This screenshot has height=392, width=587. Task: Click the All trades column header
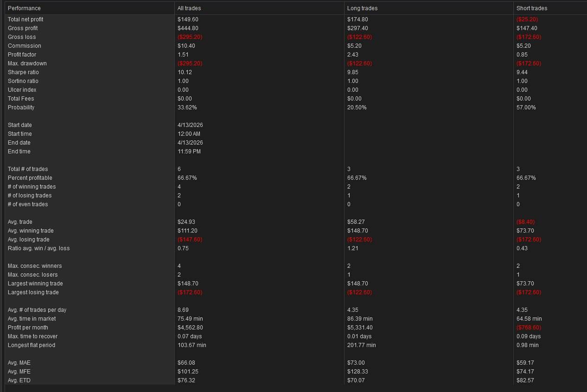pos(189,8)
